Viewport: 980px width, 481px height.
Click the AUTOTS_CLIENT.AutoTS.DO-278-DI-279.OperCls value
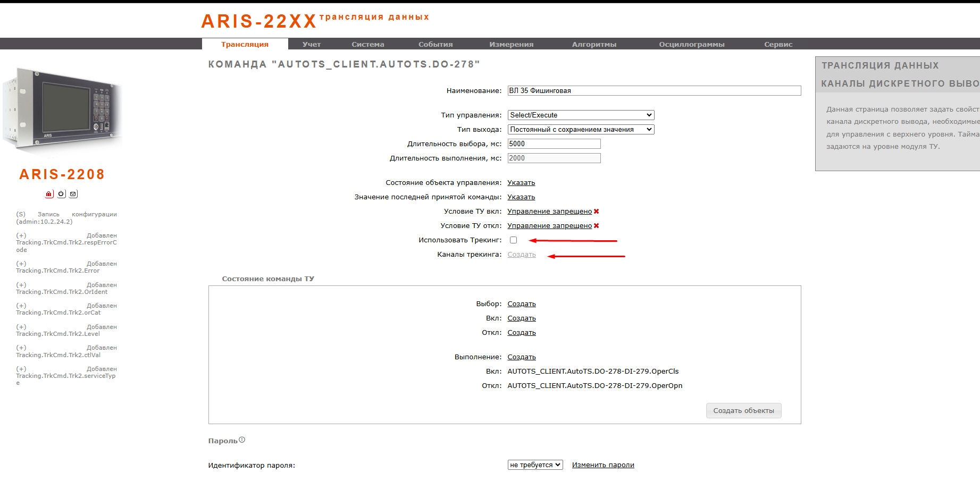point(593,372)
